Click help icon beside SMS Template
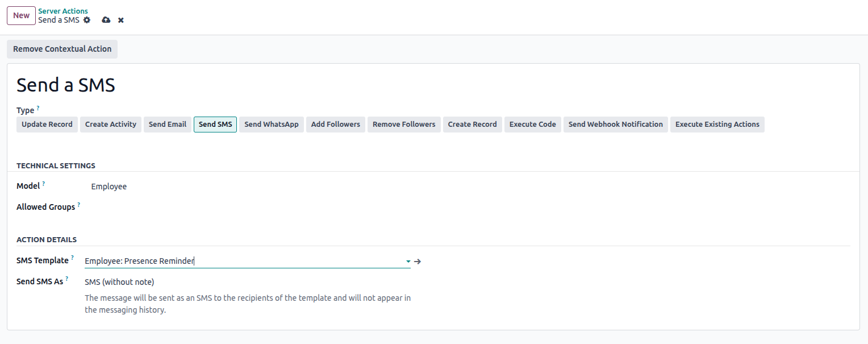This screenshot has height=344, width=868. click(73, 258)
